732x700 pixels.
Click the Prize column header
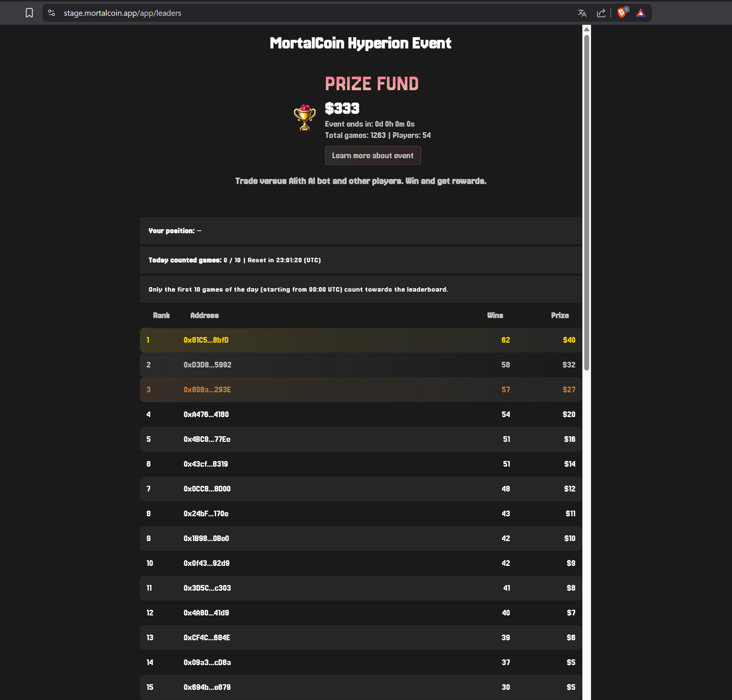[560, 316]
